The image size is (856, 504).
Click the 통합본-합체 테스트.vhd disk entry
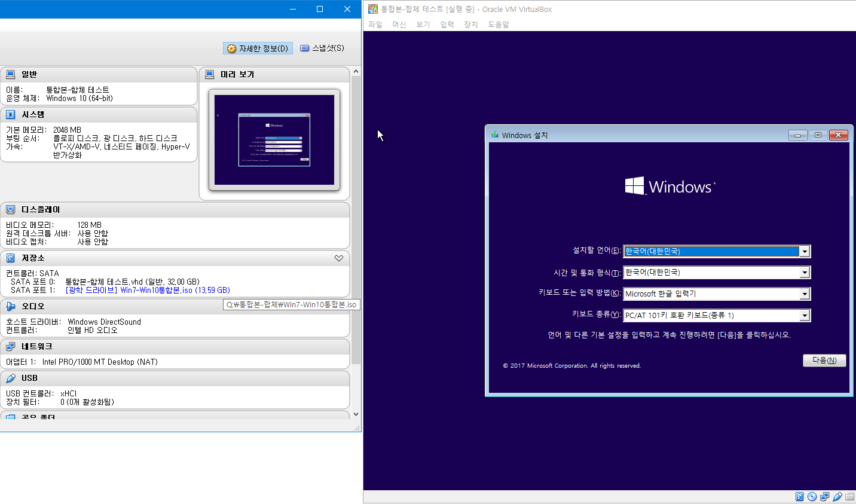pos(132,282)
